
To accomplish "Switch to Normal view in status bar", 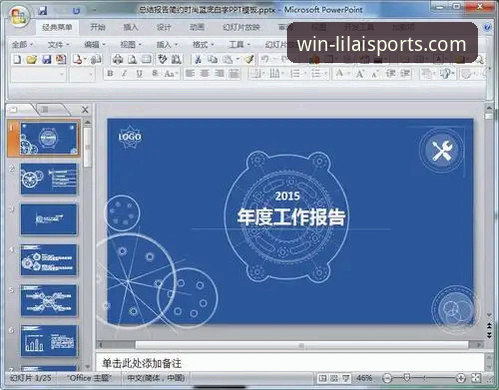I will coord(322,378).
